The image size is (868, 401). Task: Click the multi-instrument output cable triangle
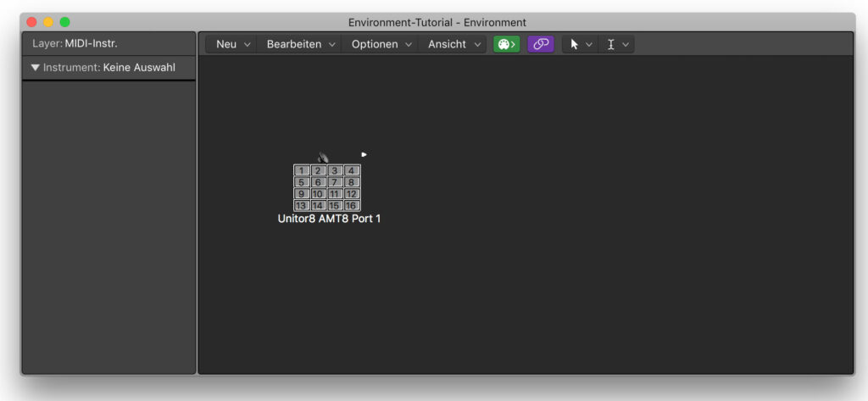[x=364, y=154]
